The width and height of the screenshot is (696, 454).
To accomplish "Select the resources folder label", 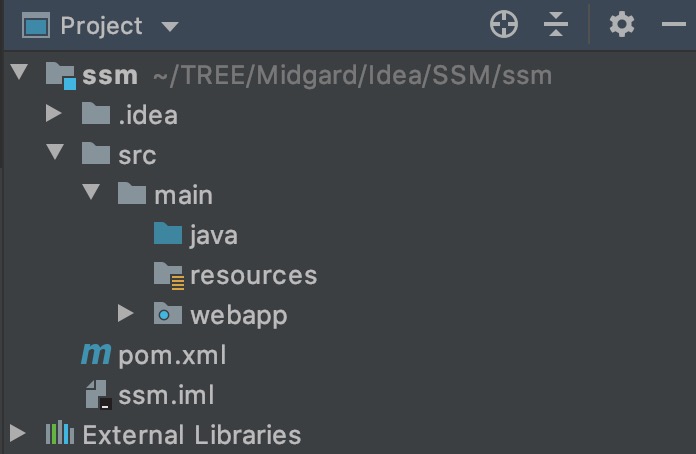I will tap(253, 275).
